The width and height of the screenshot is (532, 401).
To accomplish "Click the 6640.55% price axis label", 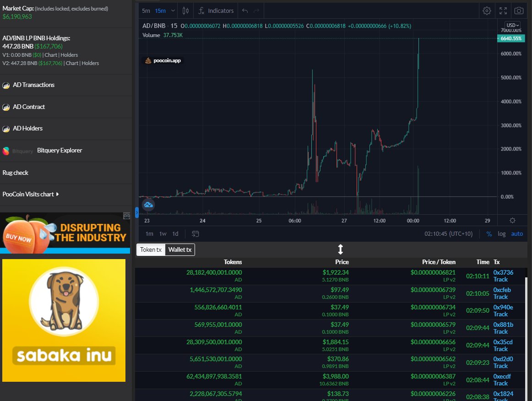I will click(511, 38).
